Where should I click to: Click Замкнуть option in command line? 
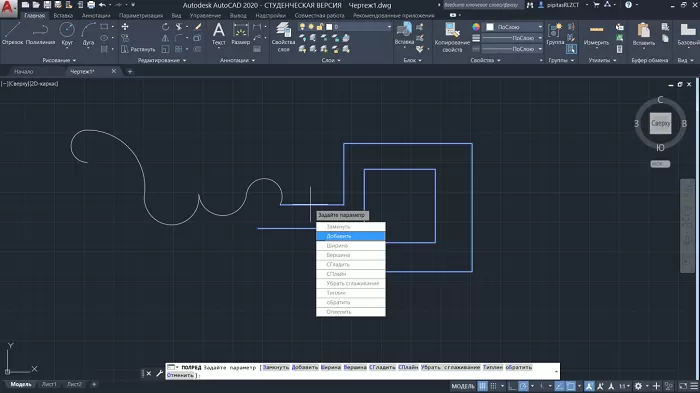coord(276,367)
